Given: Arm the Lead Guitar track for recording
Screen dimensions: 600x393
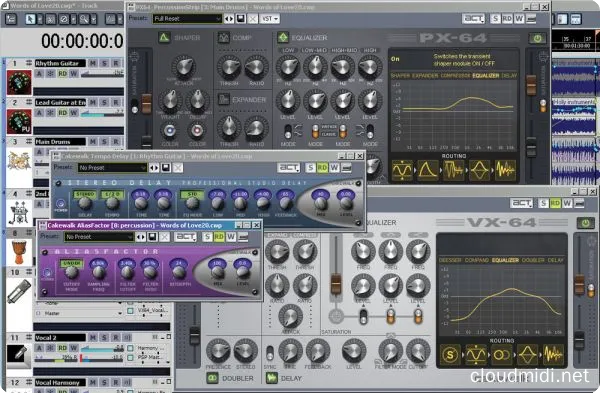Looking at the screenshot, I should click(x=116, y=103).
